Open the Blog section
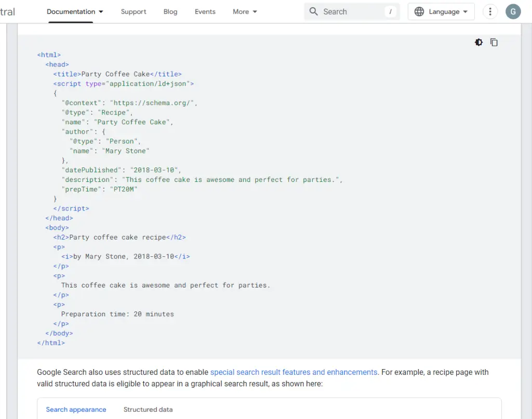The width and height of the screenshot is (532, 419). point(170,11)
